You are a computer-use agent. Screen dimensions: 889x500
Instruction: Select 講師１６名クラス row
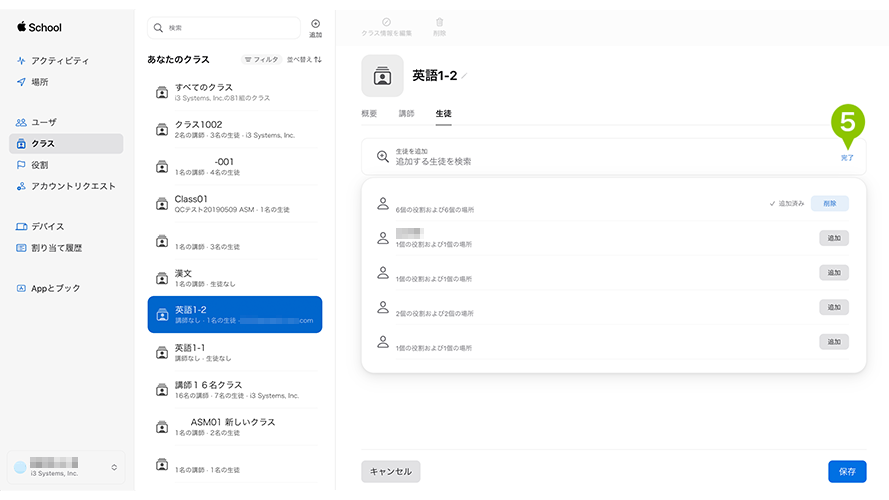pos(235,389)
